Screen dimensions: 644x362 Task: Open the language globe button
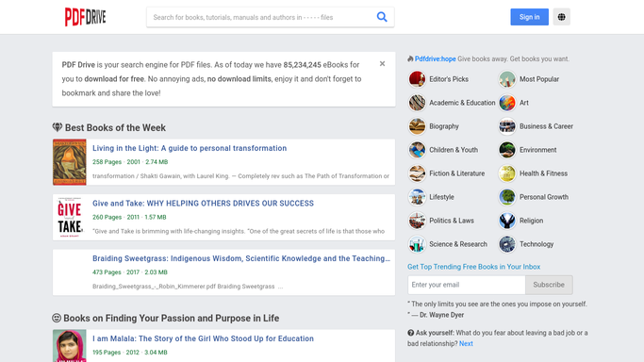[561, 17]
